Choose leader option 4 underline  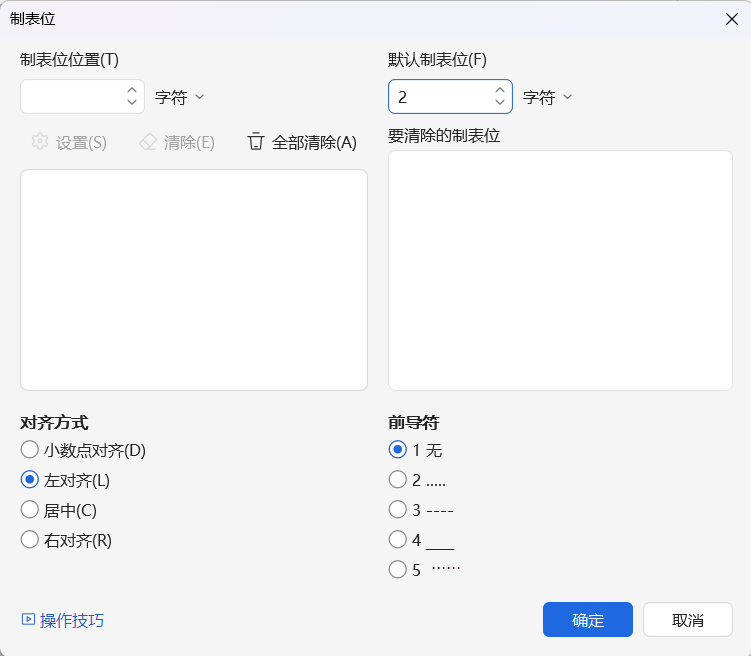398,540
